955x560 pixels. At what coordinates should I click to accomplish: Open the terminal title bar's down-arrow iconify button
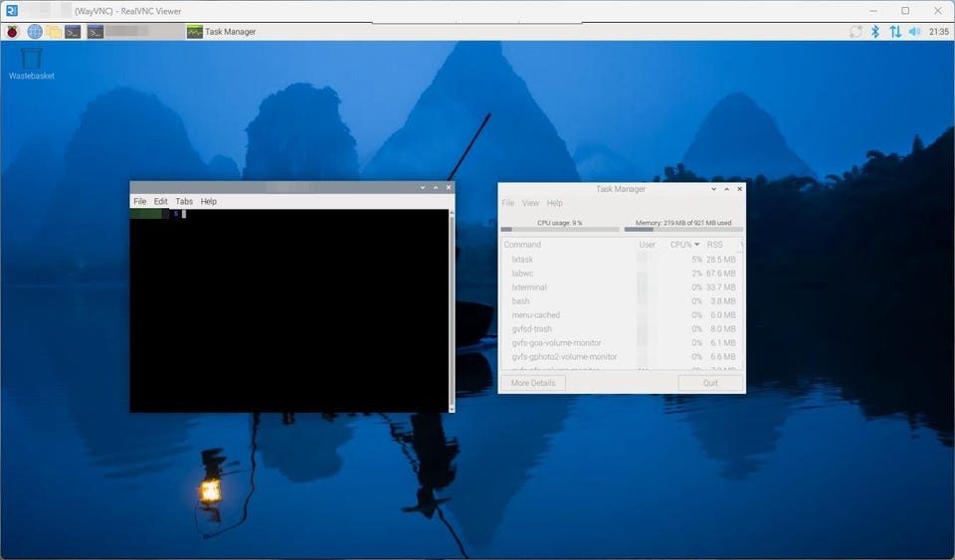pyautogui.click(x=423, y=187)
